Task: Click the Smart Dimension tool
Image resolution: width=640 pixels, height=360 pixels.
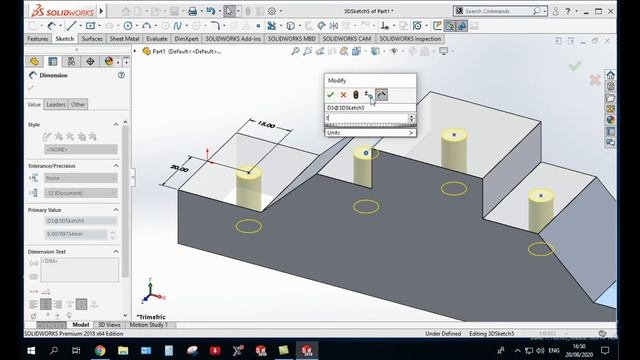Action: click(x=51, y=26)
